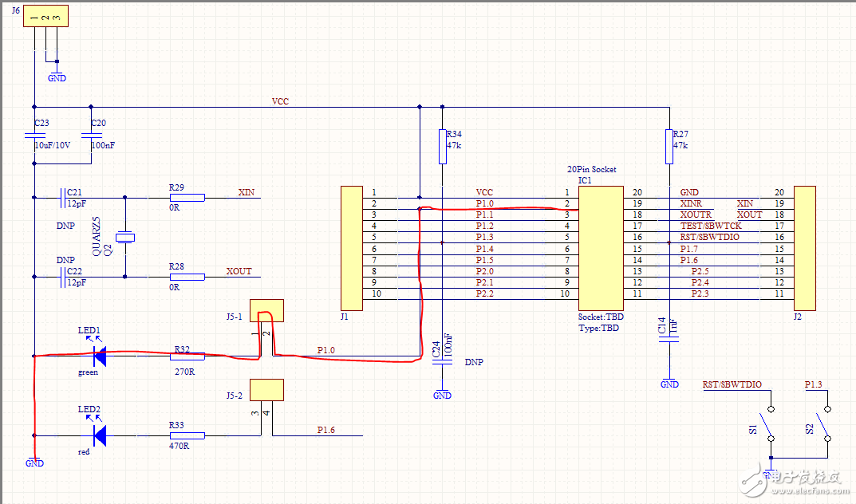This screenshot has width=856, height=504.
Task: Click the C14 1nF capacitor symbol
Action: [670, 337]
